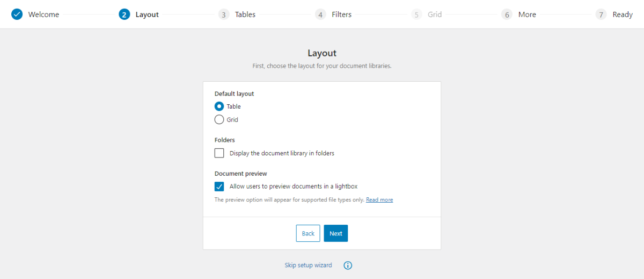Click the choose the layout subtitle text
This screenshot has width=644, height=279.
tap(322, 66)
